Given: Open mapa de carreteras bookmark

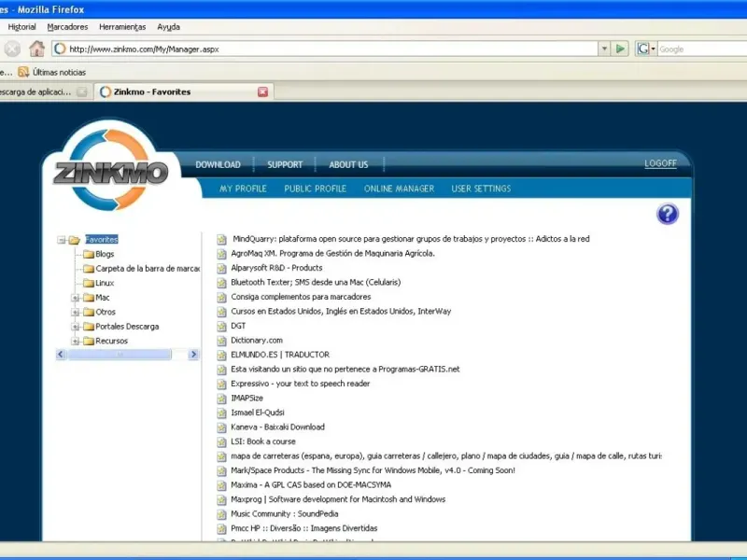Looking at the screenshot, I should click(x=446, y=456).
